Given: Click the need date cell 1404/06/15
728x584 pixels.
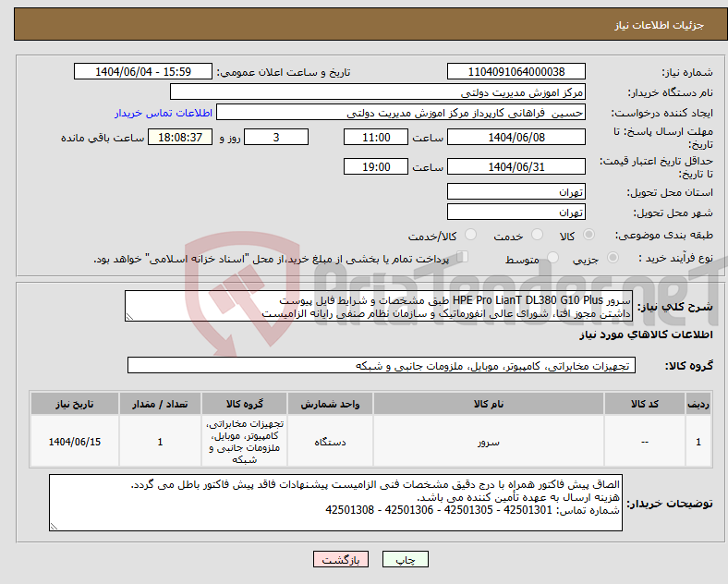Looking at the screenshot, I should coord(75,442).
